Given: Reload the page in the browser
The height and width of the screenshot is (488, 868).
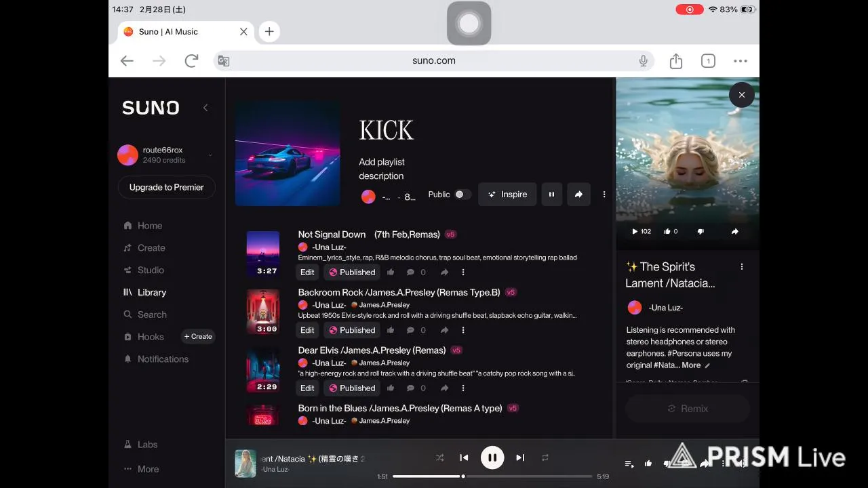Looking at the screenshot, I should [x=191, y=61].
